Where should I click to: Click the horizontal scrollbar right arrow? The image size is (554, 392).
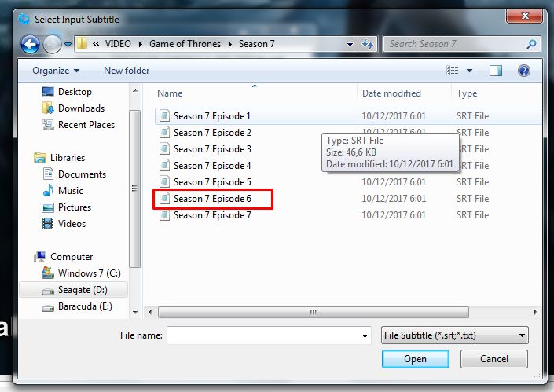(x=536, y=312)
